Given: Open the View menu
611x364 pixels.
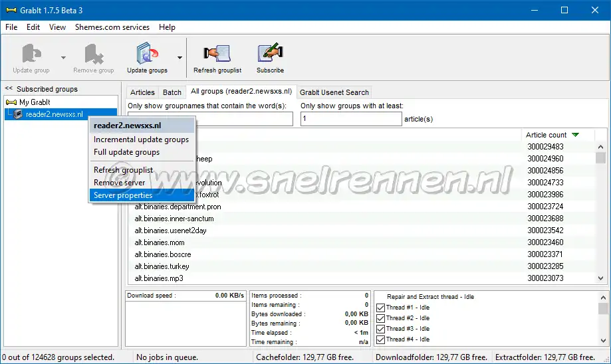Looking at the screenshot, I should [57, 27].
